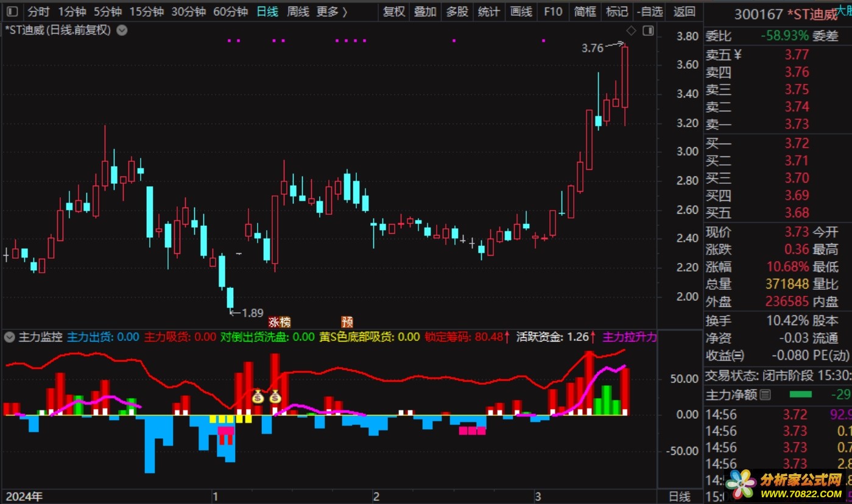Expand the 卖五 order depth ¥ toggle

(x=738, y=55)
